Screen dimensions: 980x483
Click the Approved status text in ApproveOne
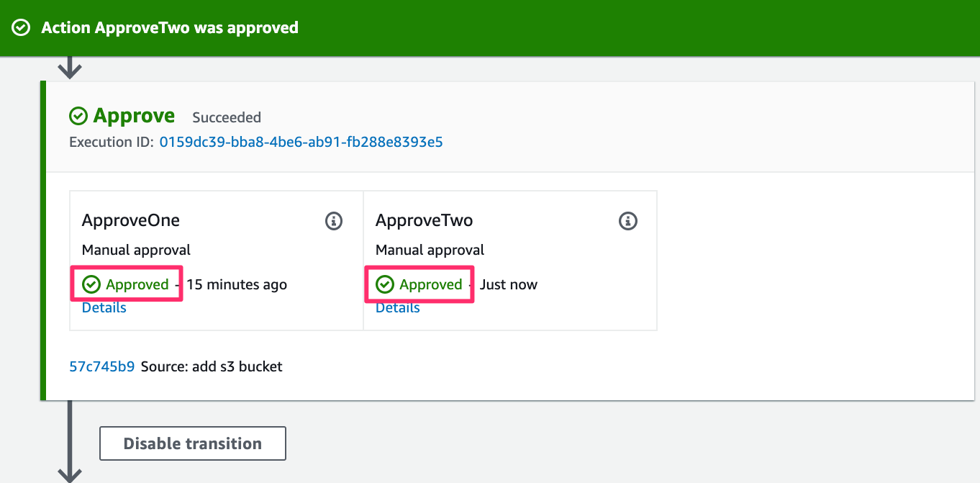137,284
